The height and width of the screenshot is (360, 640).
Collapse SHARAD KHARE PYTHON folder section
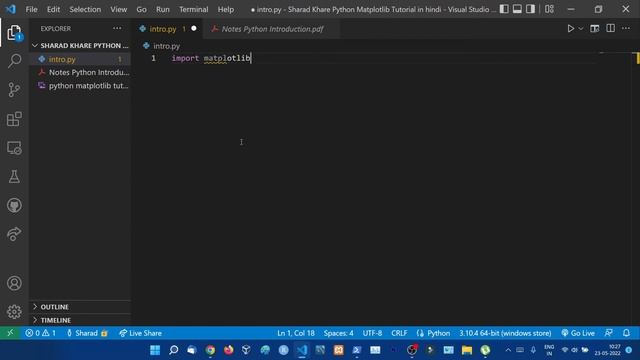point(80,45)
